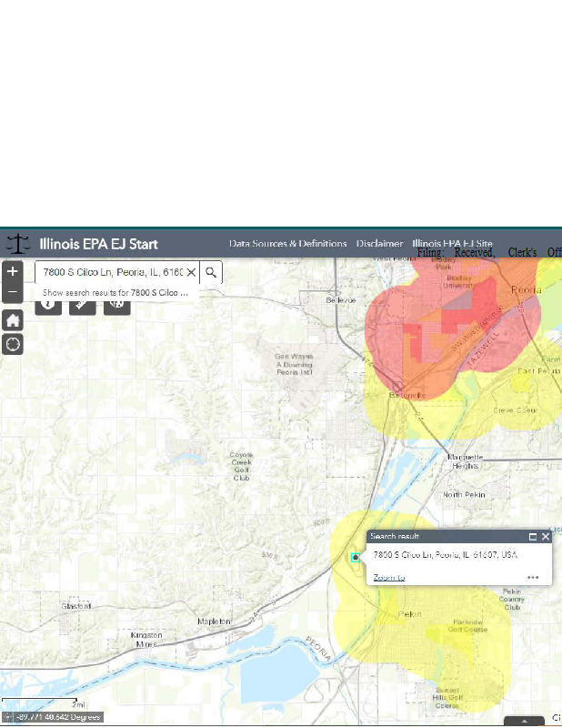Choose 'Show search results for 7800 S Cilco' suggestion

point(115,293)
